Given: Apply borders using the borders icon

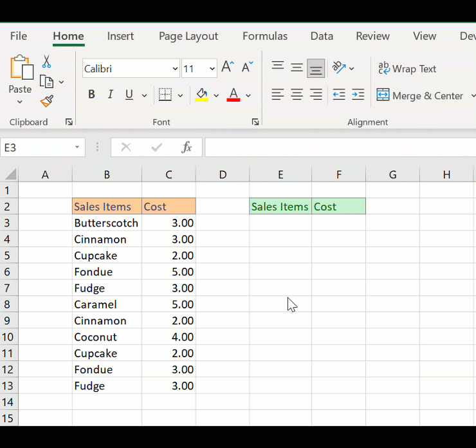Looking at the screenshot, I should pyautogui.click(x=165, y=95).
